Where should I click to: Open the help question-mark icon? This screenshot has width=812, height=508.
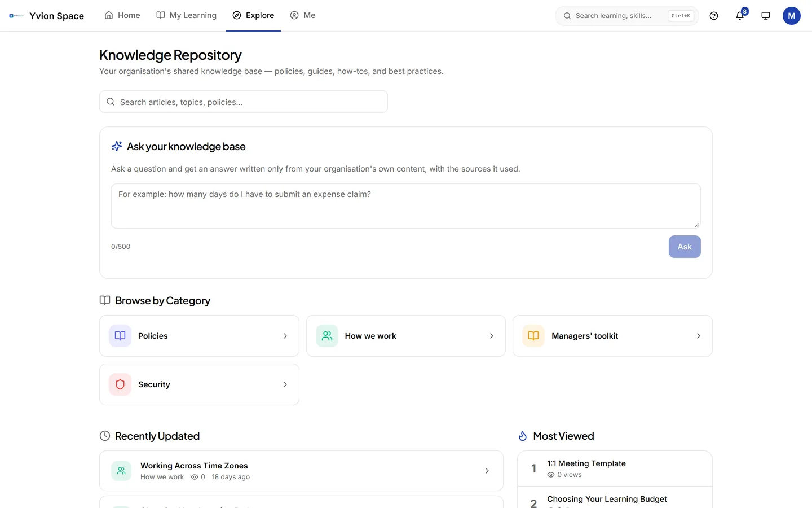(x=714, y=16)
